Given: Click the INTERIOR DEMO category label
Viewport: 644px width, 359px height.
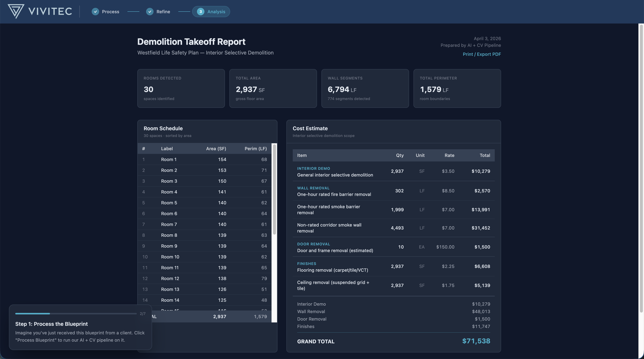Looking at the screenshot, I should pyautogui.click(x=313, y=168).
